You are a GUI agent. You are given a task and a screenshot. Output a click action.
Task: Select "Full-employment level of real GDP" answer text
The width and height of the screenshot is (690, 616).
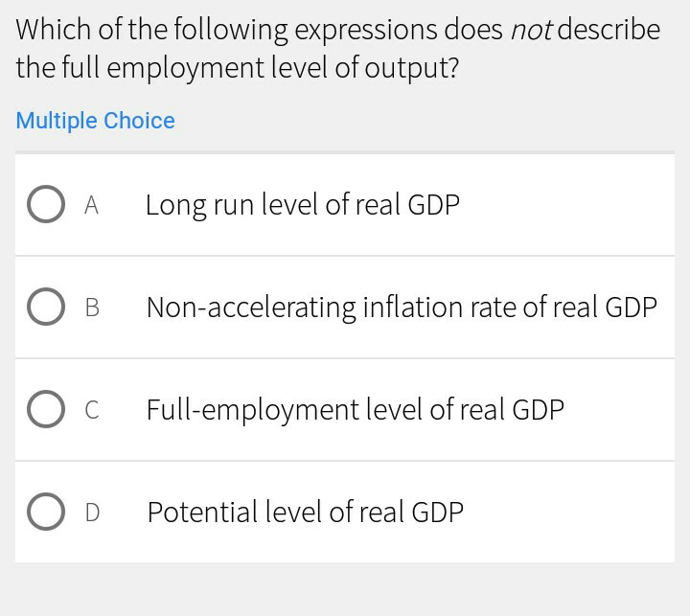pos(355,410)
